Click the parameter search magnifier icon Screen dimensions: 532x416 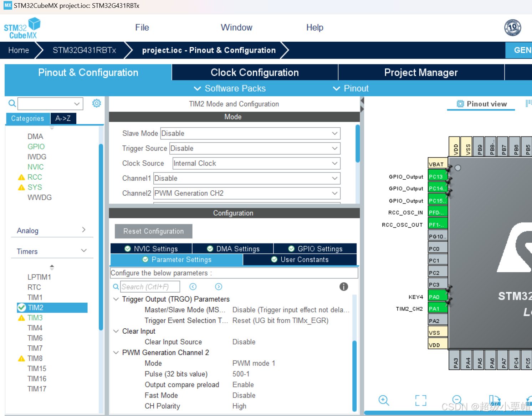point(116,287)
